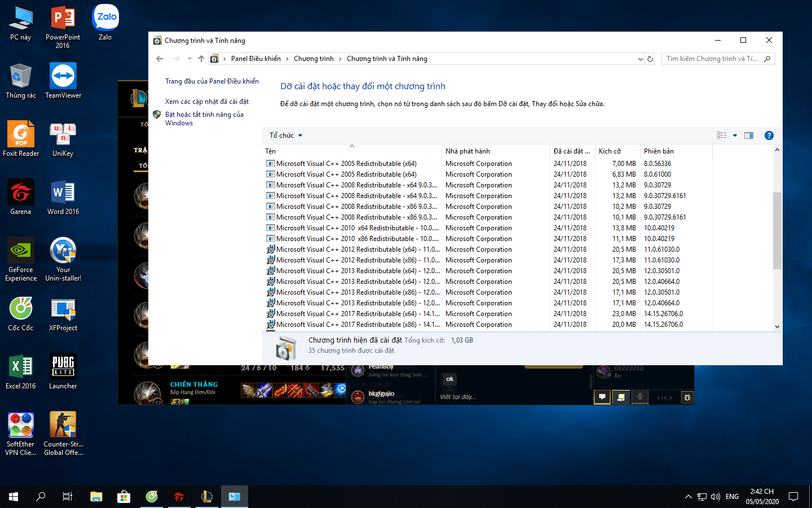Click Panel Điều khiển breadcrumb

(x=255, y=59)
